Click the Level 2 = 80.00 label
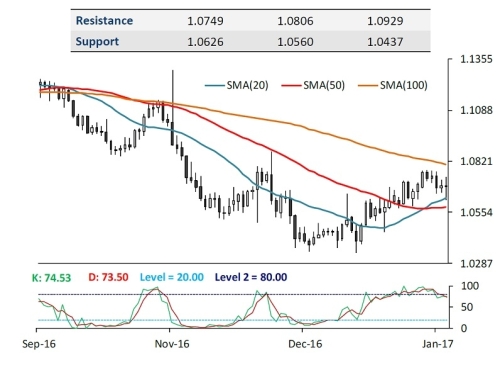The width and height of the screenshot is (500, 377). pyautogui.click(x=251, y=277)
